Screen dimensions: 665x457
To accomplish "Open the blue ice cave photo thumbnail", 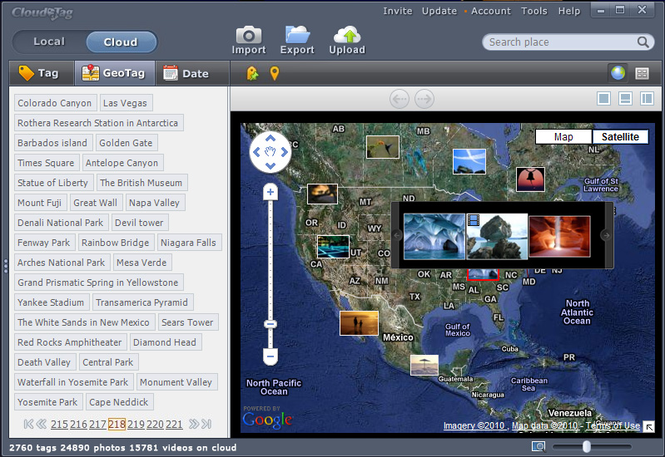I will click(x=434, y=236).
